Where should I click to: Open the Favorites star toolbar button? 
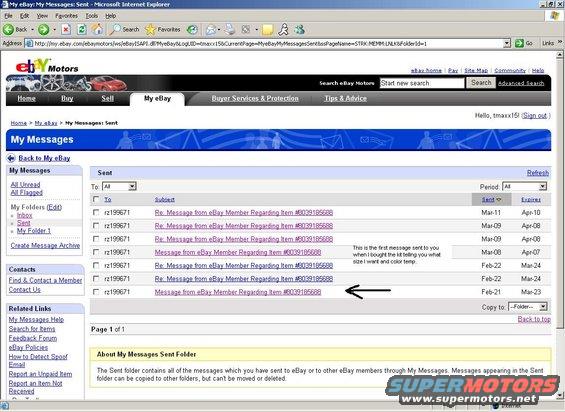(163, 30)
